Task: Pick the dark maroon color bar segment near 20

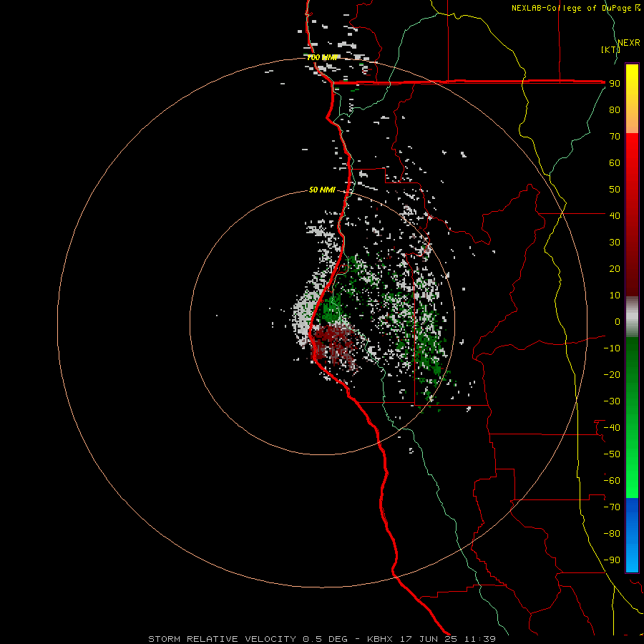Action: tap(632, 271)
